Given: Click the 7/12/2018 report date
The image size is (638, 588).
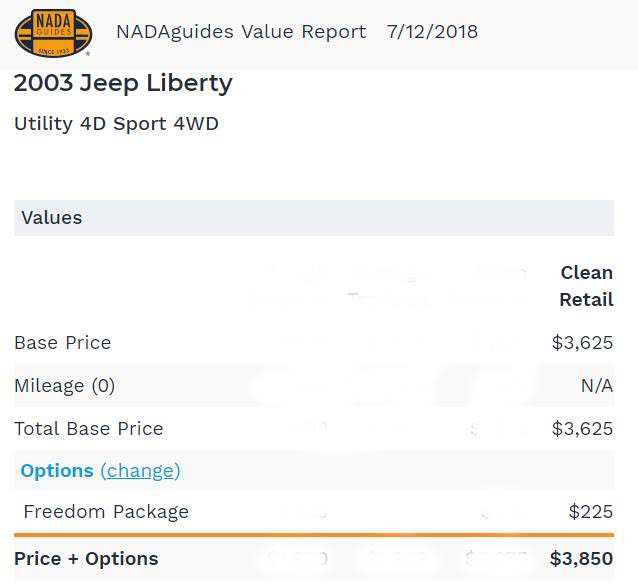Looking at the screenshot, I should click(x=432, y=31).
